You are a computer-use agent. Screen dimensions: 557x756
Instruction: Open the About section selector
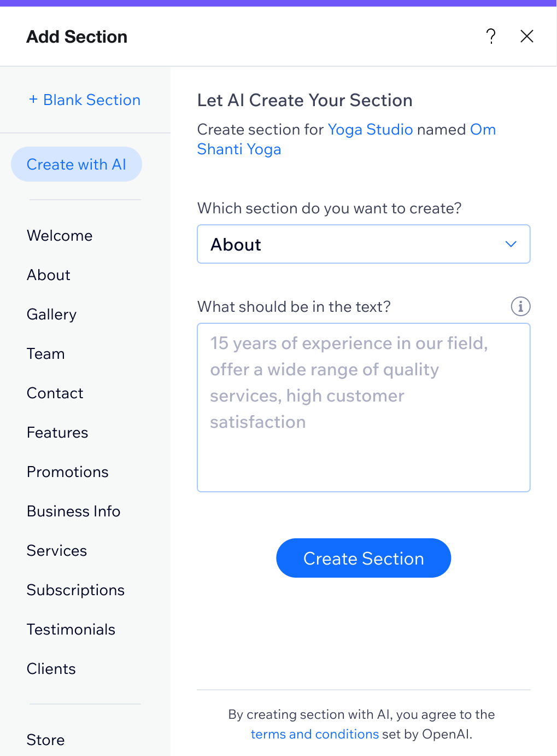click(363, 244)
